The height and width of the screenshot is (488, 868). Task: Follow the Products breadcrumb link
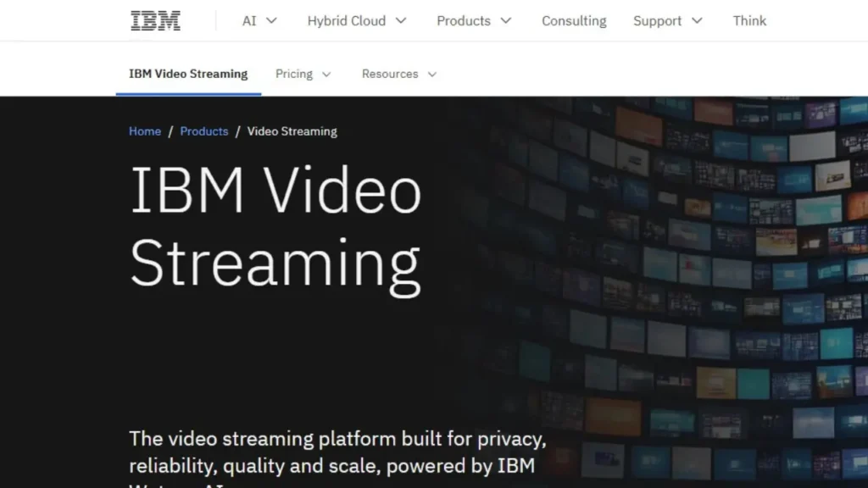[x=204, y=131]
